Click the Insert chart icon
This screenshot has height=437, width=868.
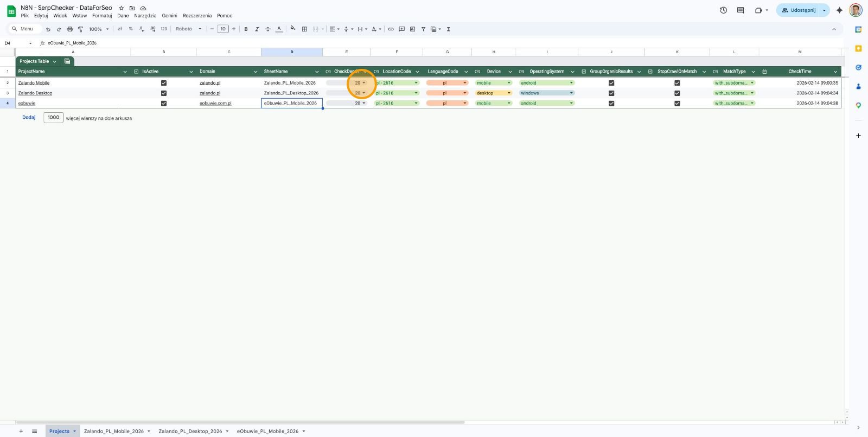pyautogui.click(x=412, y=29)
